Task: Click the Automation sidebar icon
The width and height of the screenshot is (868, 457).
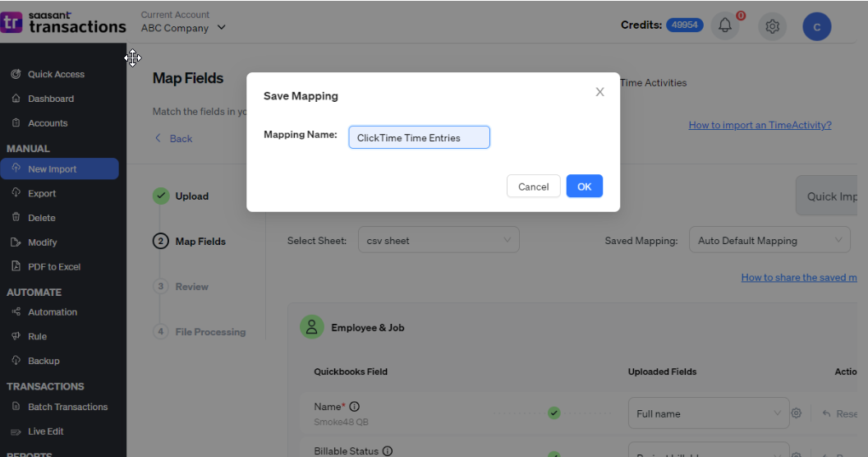Action: [x=16, y=312]
